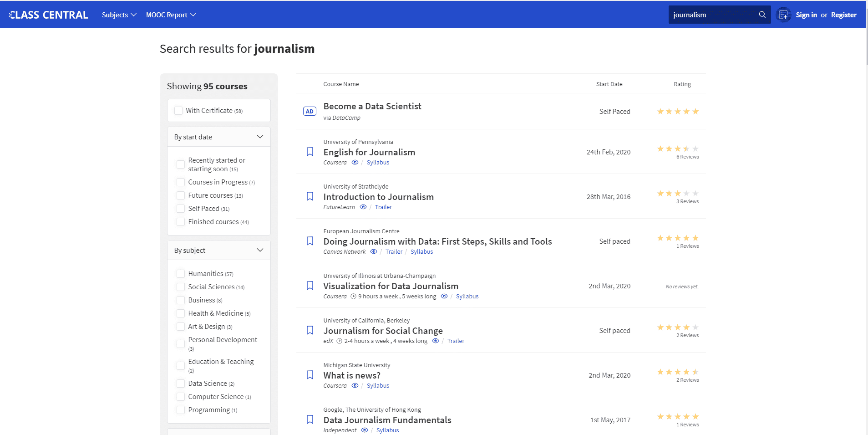Check the Future courses filter
This screenshot has height=435, width=868.
(181, 195)
